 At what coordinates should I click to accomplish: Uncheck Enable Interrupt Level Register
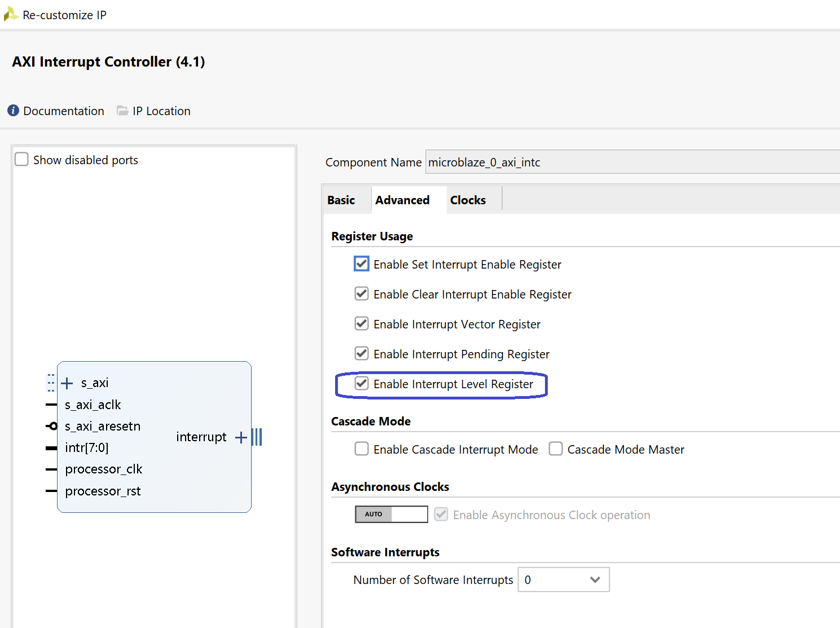point(362,383)
